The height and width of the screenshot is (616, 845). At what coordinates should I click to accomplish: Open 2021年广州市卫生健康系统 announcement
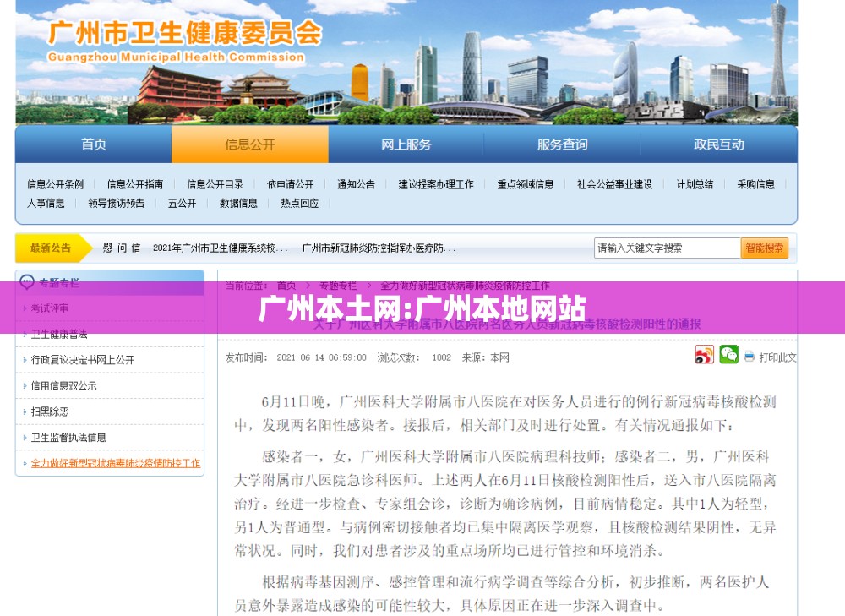pyautogui.click(x=220, y=248)
